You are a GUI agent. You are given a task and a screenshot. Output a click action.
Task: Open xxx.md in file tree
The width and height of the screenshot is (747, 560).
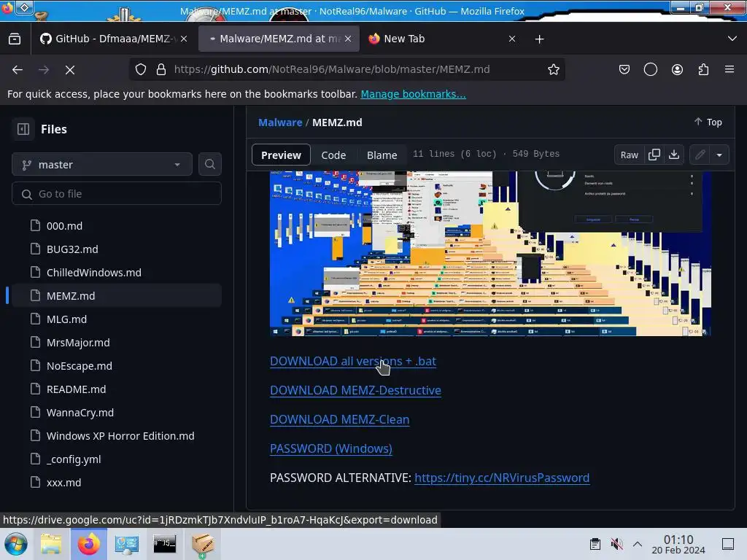point(117,483)
